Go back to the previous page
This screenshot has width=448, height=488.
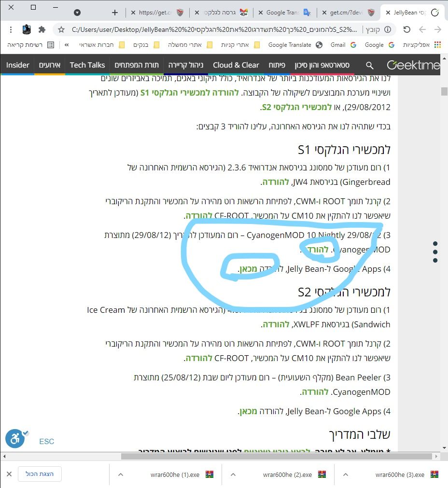[x=422, y=29]
